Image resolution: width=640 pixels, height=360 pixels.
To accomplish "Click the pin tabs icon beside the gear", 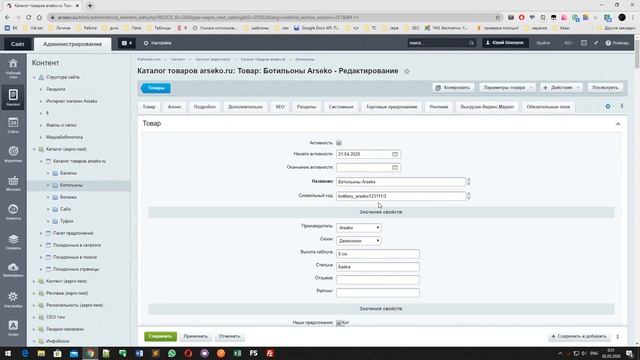I will (622, 106).
